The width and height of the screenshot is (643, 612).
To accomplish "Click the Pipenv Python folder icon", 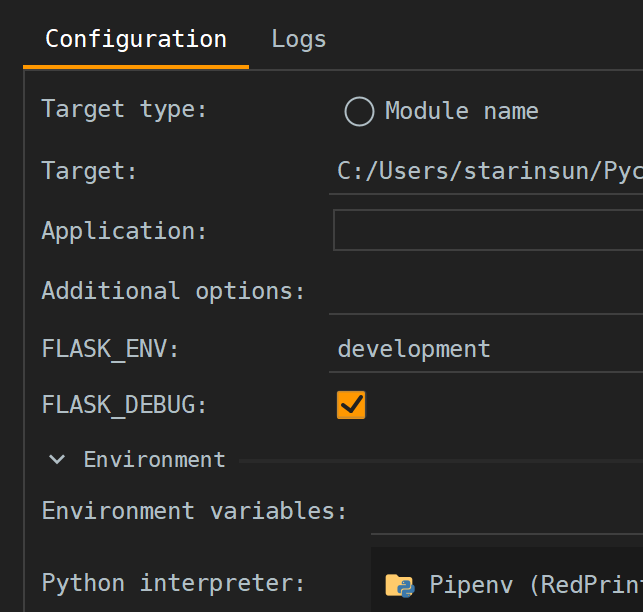I will click(400, 585).
